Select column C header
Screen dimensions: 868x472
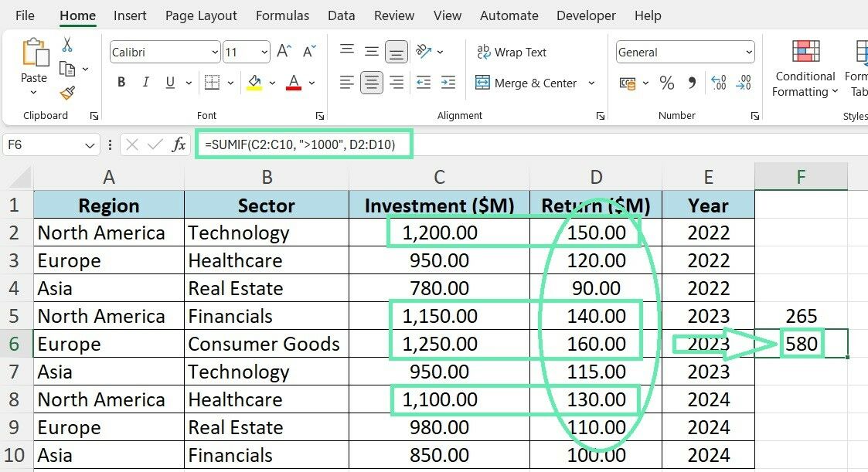(440, 177)
